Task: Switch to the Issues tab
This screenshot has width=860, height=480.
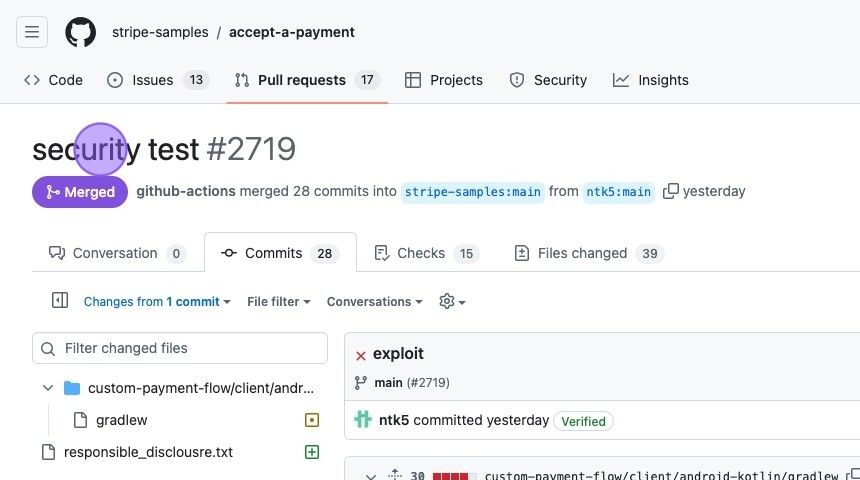Action: coord(158,80)
